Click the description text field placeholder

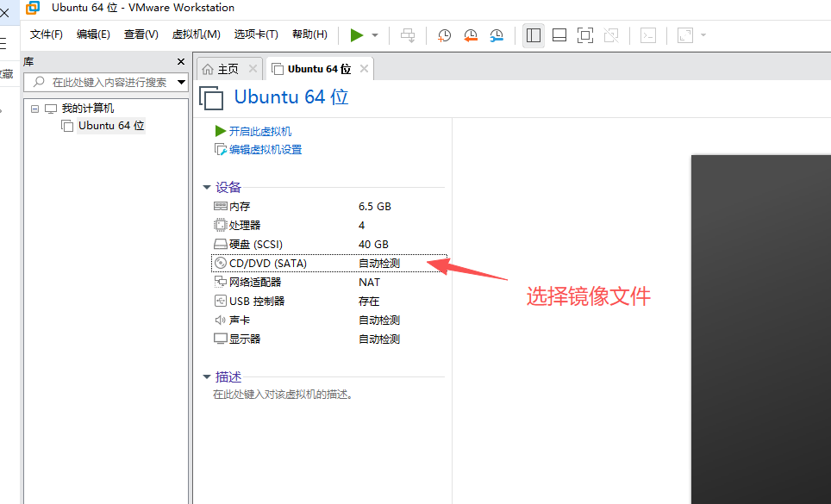coord(283,395)
